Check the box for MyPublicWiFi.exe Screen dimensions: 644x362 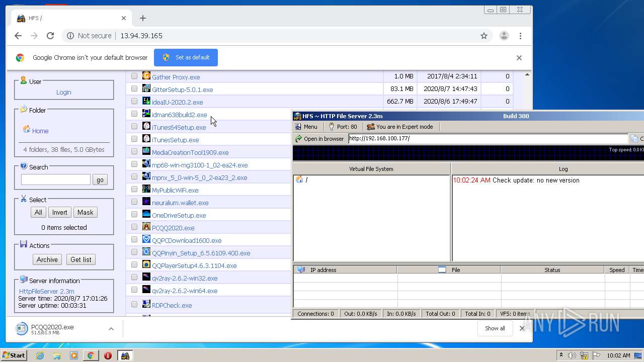[x=134, y=189]
